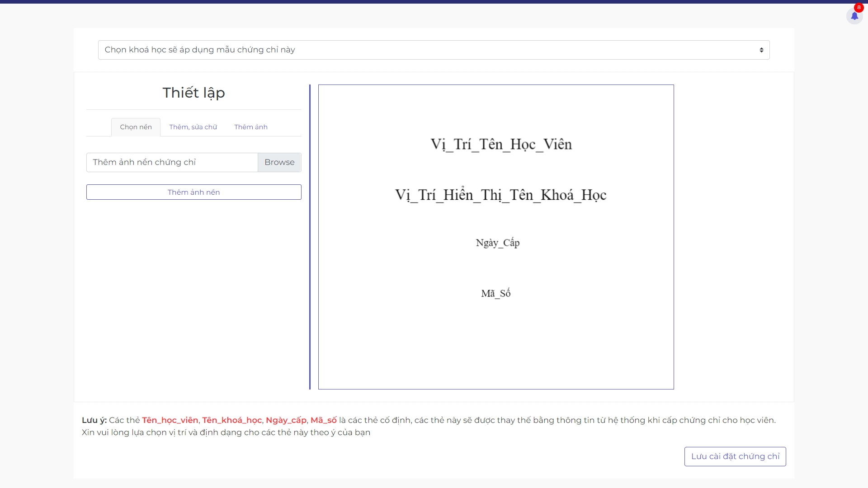Save with Lưu cài đặt chứng chỉ button
The width and height of the screenshot is (868, 488).
click(735, 456)
